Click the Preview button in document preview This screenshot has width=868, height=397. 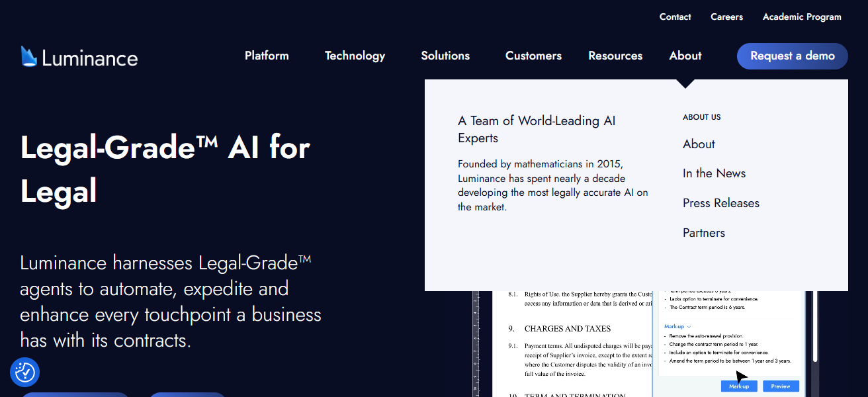tap(781, 386)
